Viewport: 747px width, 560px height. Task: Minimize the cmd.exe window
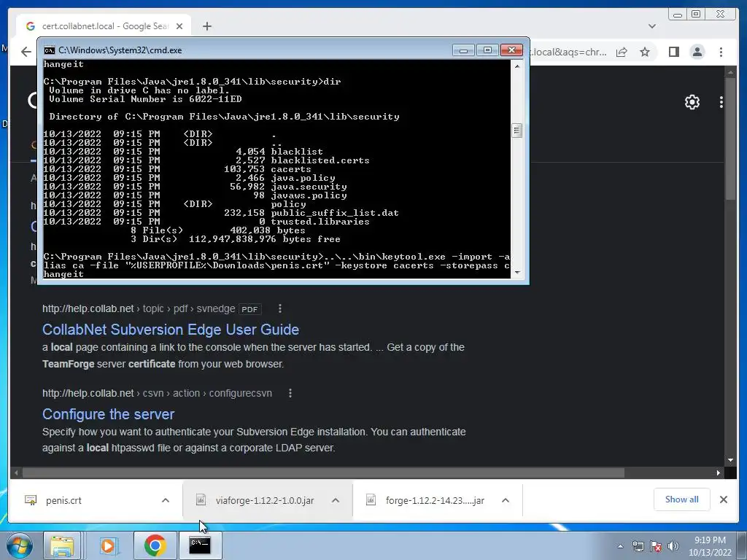[463, 50]
